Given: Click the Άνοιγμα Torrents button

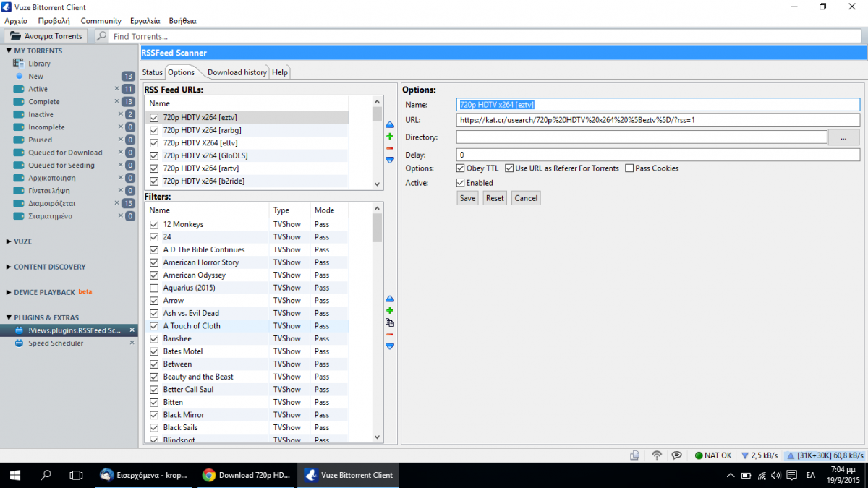Looking at the screenshot, I should [46, 36].
